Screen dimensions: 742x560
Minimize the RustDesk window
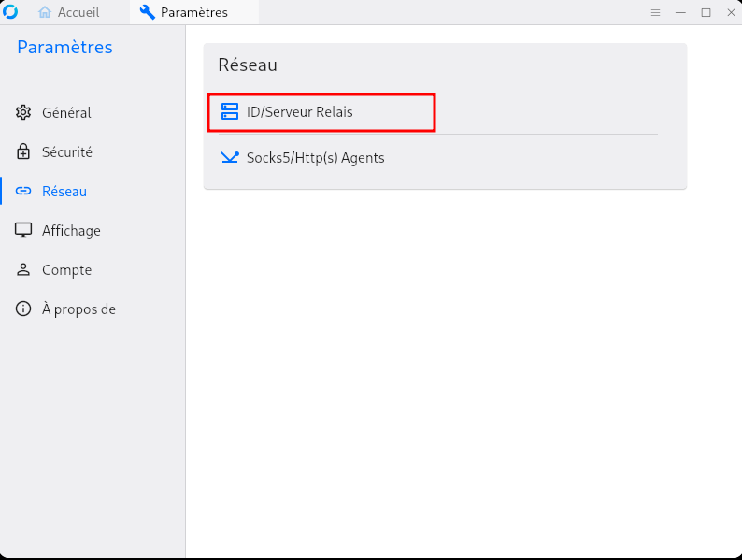click(x=680, y=12)
